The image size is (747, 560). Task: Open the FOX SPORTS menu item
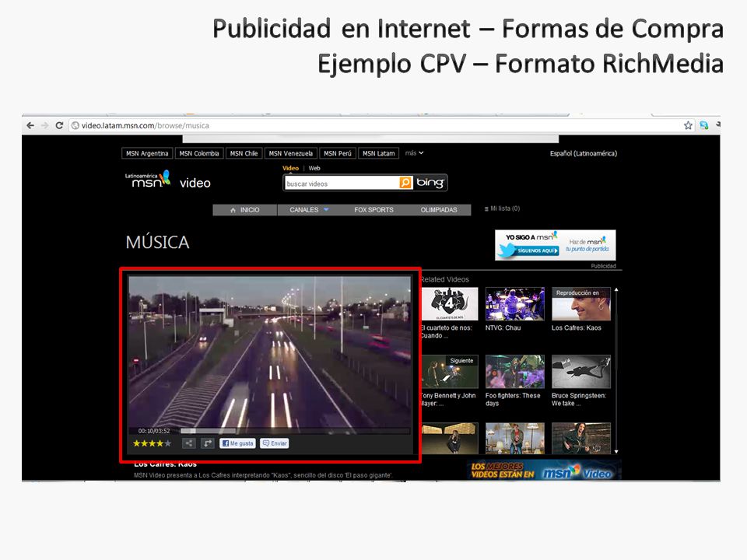(x=373, y=210)
